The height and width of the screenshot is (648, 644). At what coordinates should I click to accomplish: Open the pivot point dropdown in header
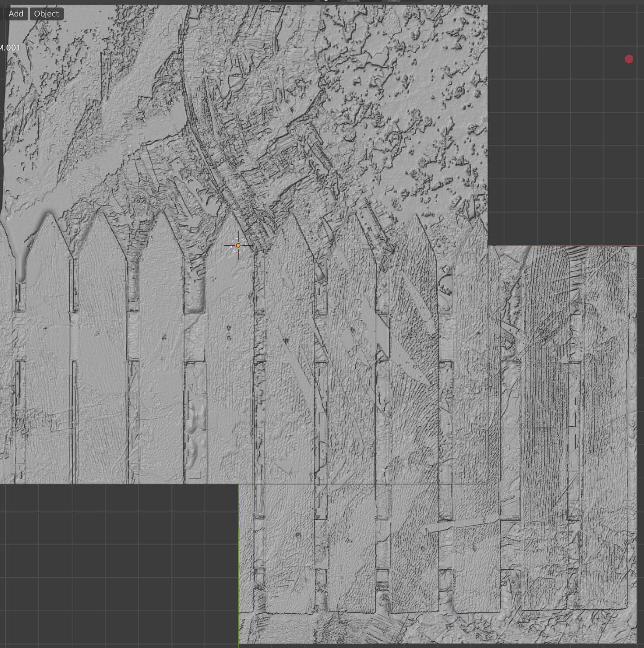coord(330,1)
